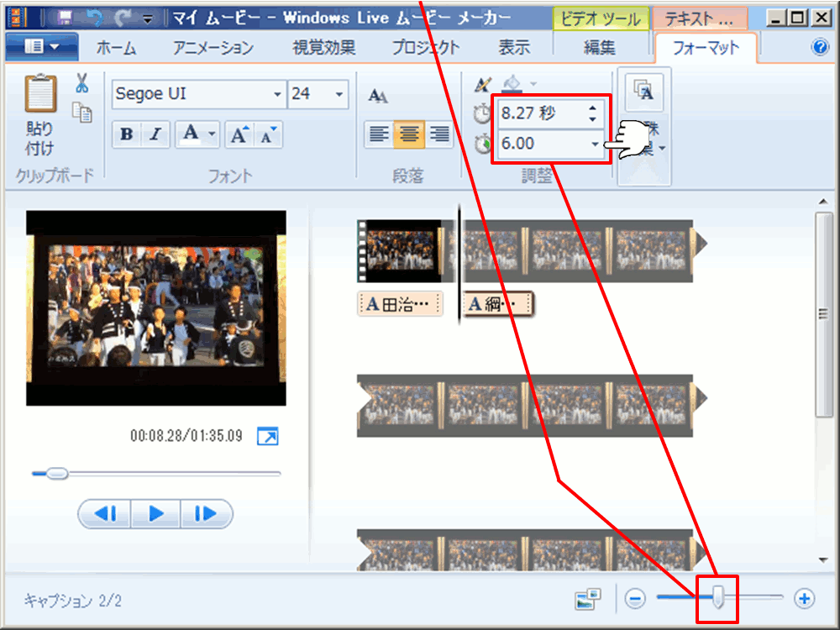Switch to the アニメーション tab
Viewport: 840px width, 630px height.
pyautogui.click(x=213, y=48)
